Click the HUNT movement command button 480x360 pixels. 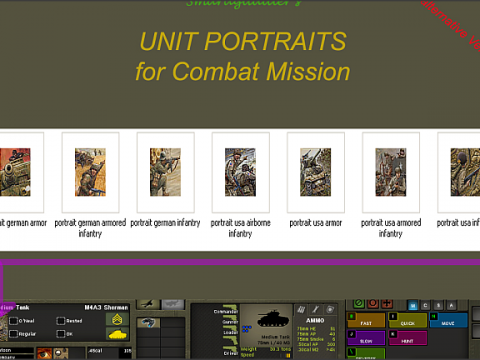407,338
